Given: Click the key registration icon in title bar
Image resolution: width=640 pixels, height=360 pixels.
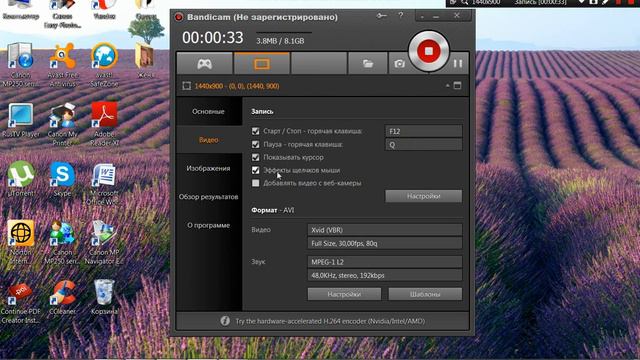Looking at the screenshot, I should (381, 16).
